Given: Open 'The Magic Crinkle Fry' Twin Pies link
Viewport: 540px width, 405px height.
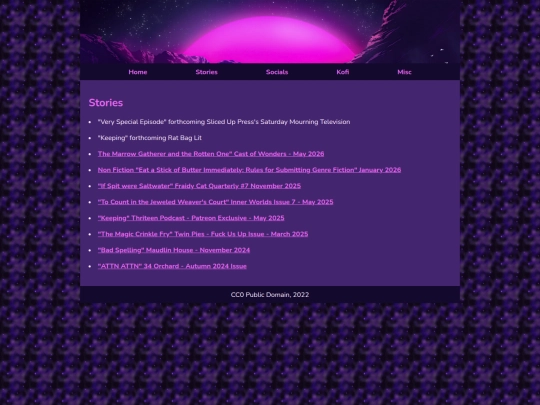Looking at the screenshot, I should [203, 234].
